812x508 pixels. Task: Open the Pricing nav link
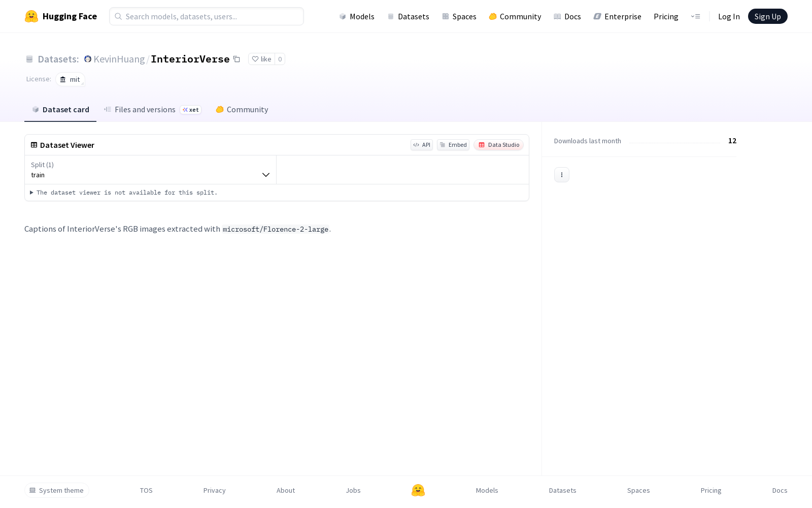(666, 16)
